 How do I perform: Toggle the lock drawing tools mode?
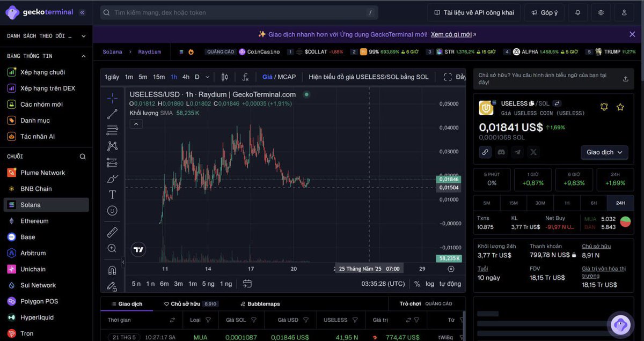(112, 286)
